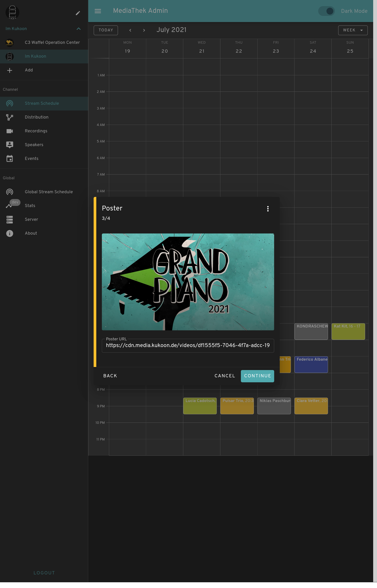Click CONTINUE in the Poster dialog

pyautogui.click(x=257, y=376)
